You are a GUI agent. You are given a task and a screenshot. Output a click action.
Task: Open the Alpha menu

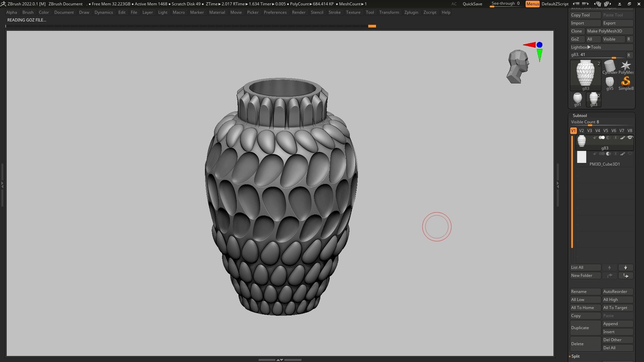click(11, 12)
